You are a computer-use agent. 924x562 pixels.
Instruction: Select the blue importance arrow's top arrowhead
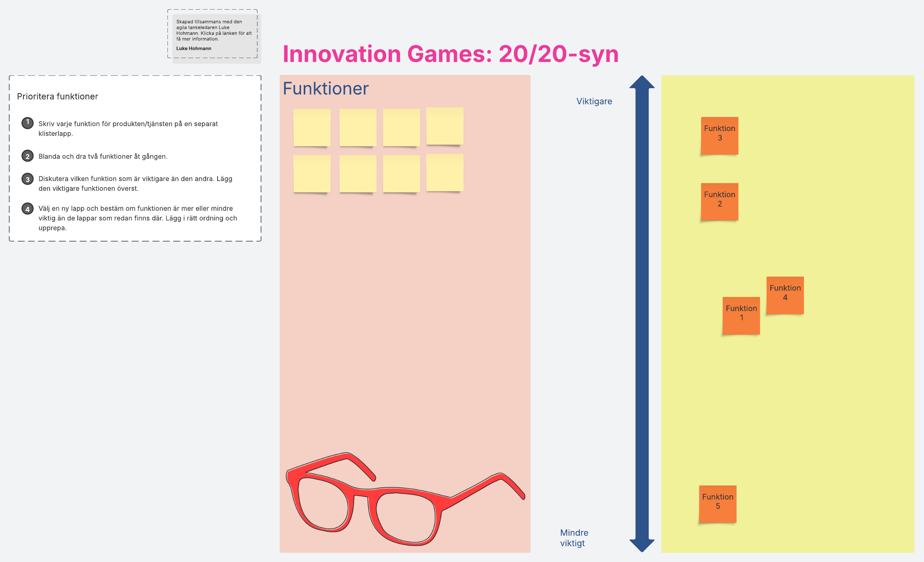pyautogui.click(x=642, y=83)
